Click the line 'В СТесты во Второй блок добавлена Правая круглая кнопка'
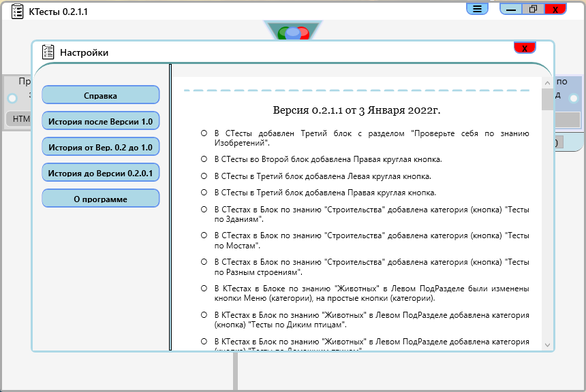This screenshot has width=586, height=392. pos(328,159)
